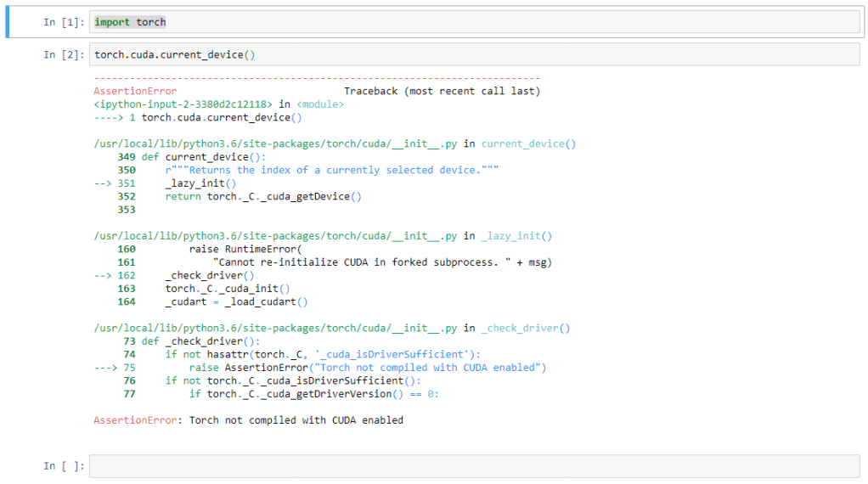Screen dimensions: 868x484
Task: Click the In [1] prompt label
Action: (x=64, y=22)
